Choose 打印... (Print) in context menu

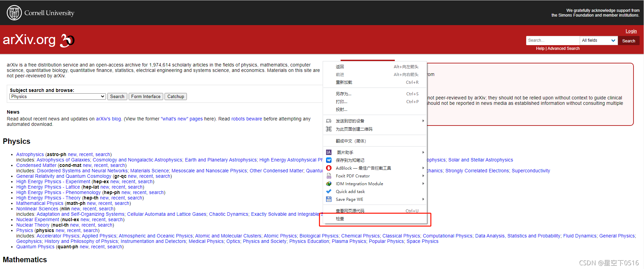(375, 102)
